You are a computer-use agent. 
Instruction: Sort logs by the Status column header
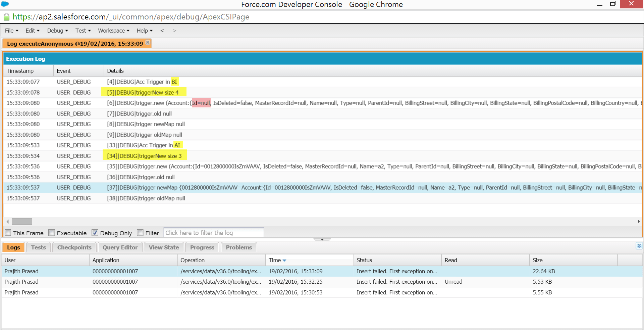pyautogui.click(x=364, y=260)
